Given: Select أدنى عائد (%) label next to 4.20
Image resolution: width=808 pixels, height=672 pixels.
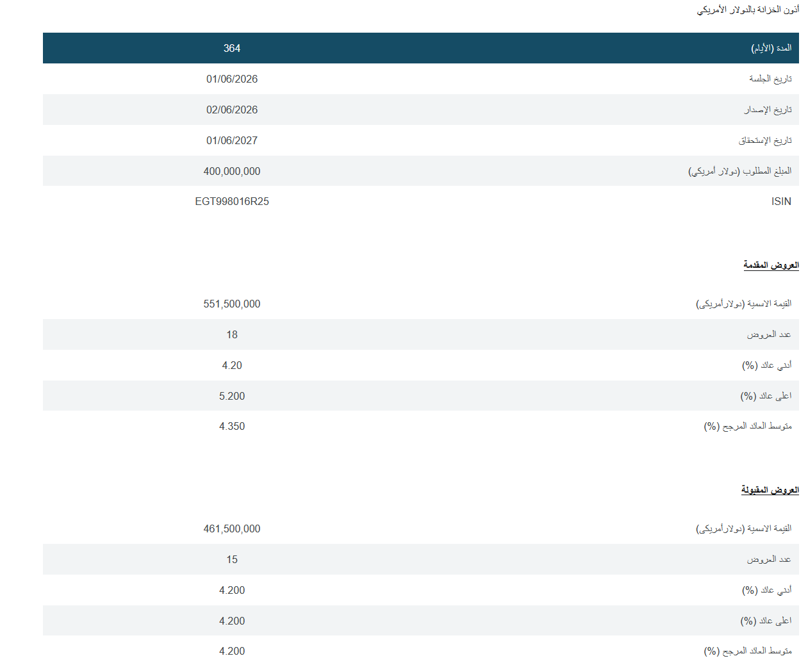Looking at the screenshot, I should pos(767,365).
